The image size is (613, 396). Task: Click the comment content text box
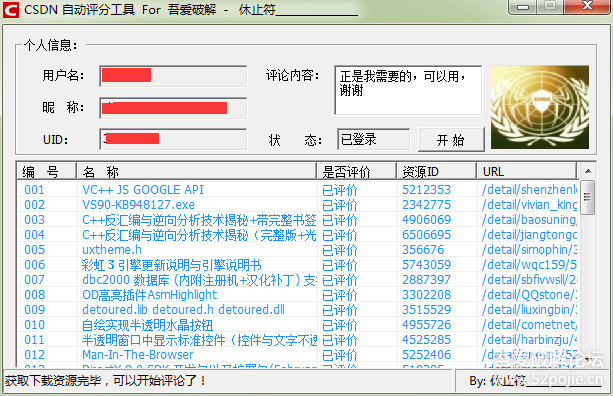click(408, 90)
